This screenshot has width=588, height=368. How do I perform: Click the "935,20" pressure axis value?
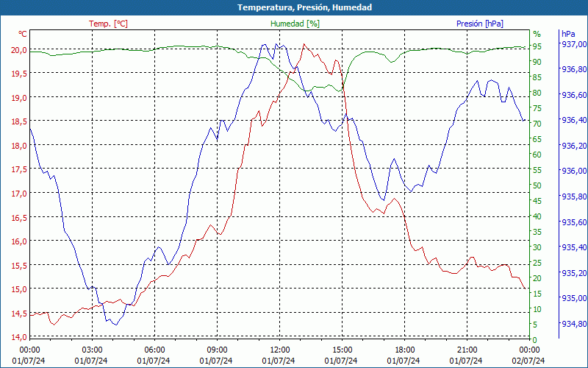574,273
